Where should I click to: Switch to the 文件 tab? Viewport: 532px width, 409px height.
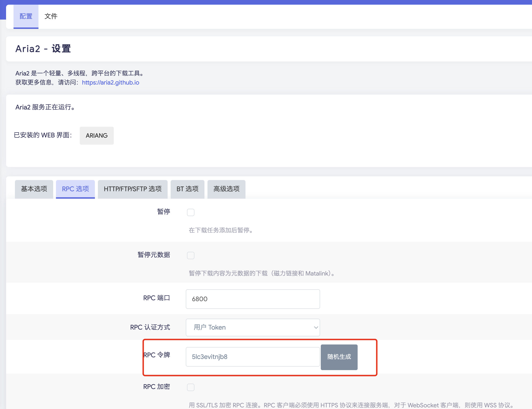(x=51, y=16)
